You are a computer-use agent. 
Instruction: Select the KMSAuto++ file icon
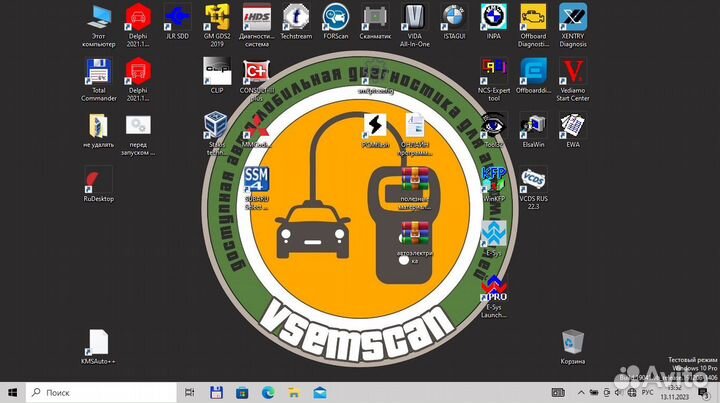click(98, 342)
